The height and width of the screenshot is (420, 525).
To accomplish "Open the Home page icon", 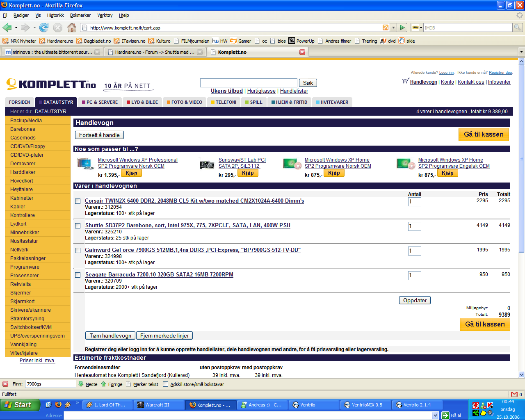I will coord(71,27).
